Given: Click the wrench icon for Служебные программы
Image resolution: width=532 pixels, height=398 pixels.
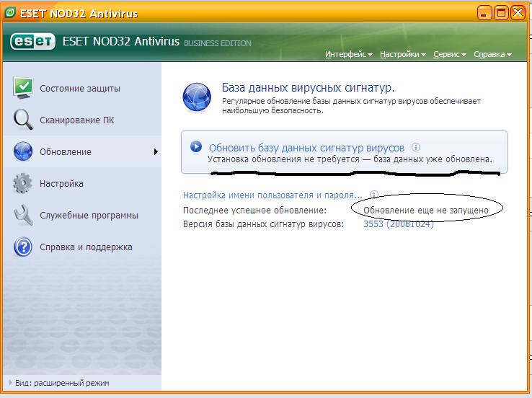Looking at the screenshot, I should (x=23, y=215).
